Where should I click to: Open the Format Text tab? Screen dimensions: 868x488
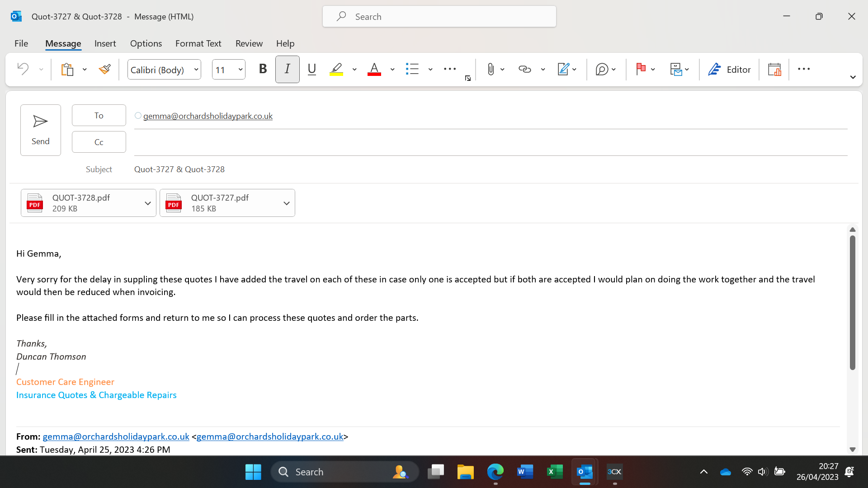tap(198, 43)
